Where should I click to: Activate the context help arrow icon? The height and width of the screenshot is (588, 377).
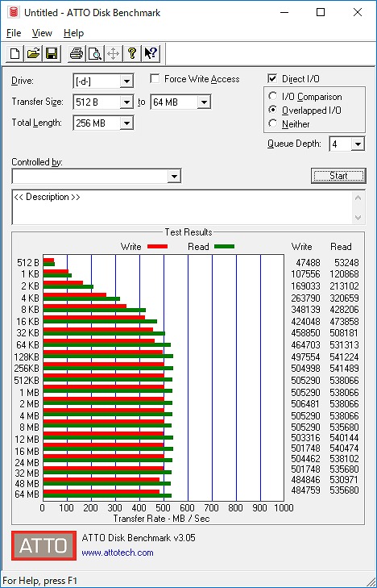(x=151, y=53)
